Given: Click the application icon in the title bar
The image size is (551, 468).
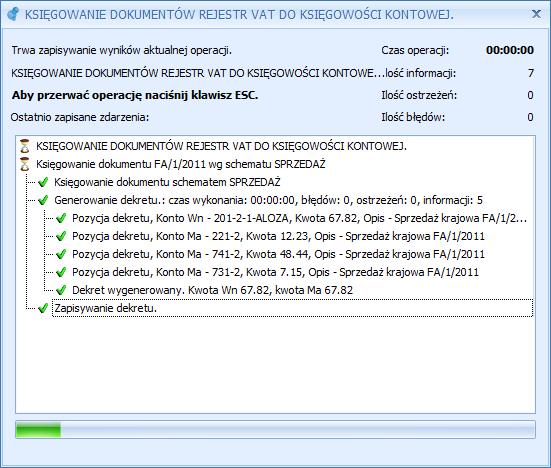Looking at the screenshot, I should click(x=13, y=14).
